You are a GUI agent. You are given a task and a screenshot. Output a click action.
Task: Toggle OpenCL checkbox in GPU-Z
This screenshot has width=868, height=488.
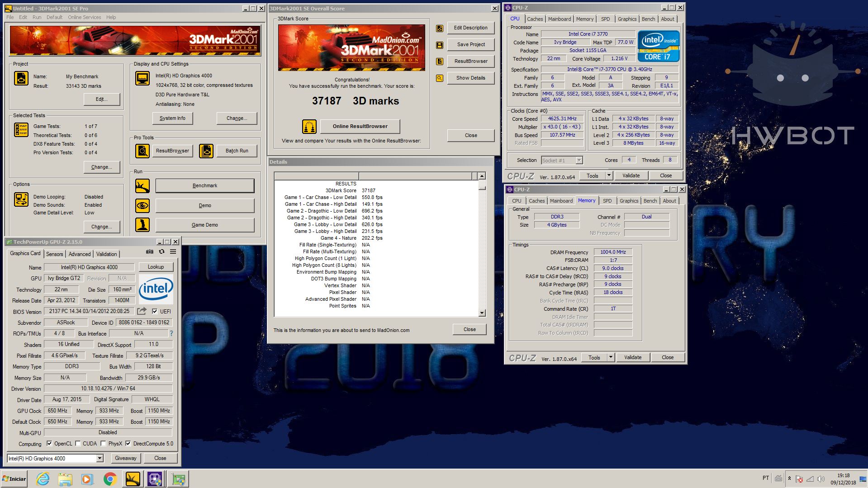[x=49, y=443]
